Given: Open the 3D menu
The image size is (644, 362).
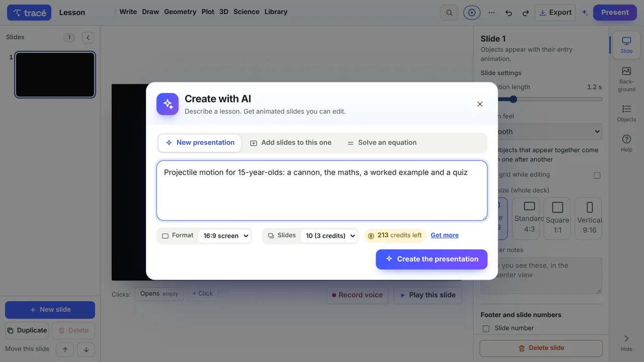Looking at the screenshot, I should click(224, 12).
